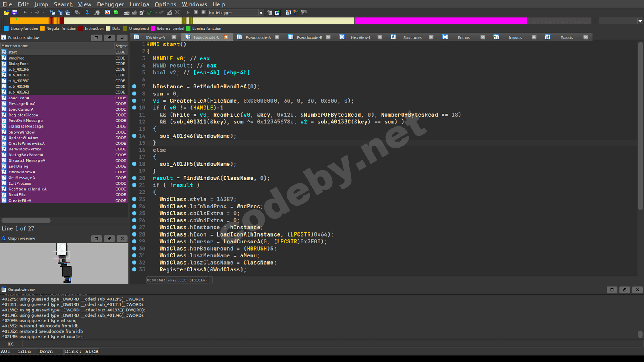
Task: Click the pencil edit toolbar icon
Action: pos(169,12)
